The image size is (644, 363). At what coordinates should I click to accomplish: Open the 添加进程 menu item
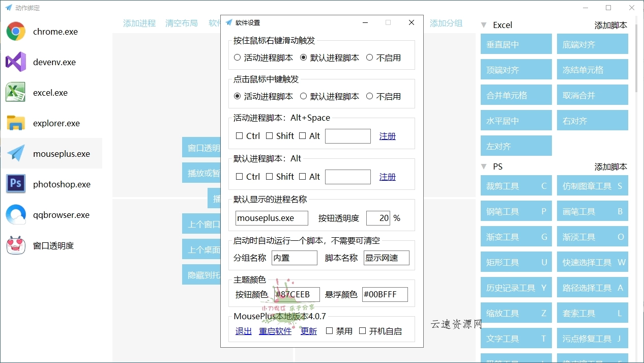(139, 23)
